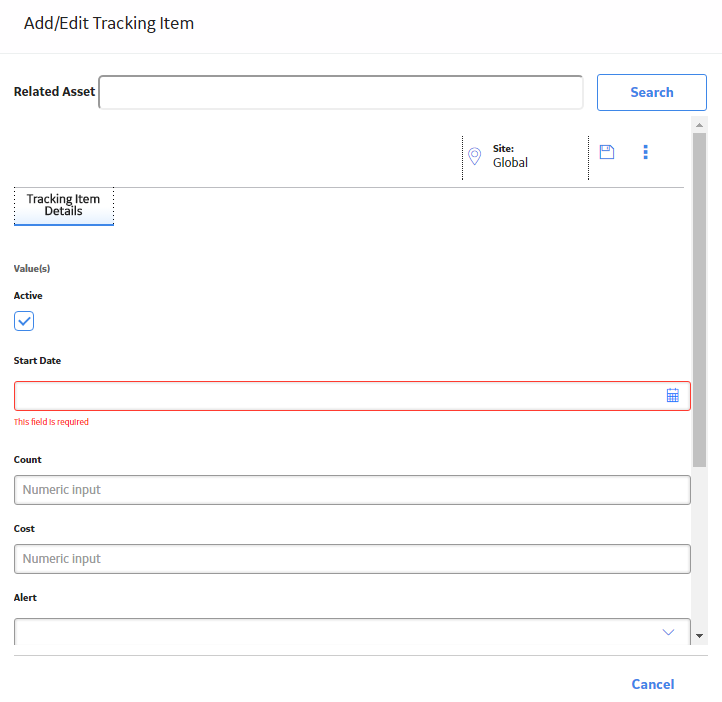Click the Search button
The image size is (722, 702).
pyautogui.click(x=652, y=92)
